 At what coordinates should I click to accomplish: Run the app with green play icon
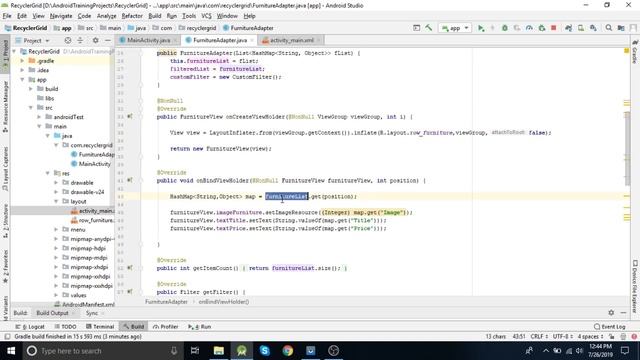click(481, 28)
